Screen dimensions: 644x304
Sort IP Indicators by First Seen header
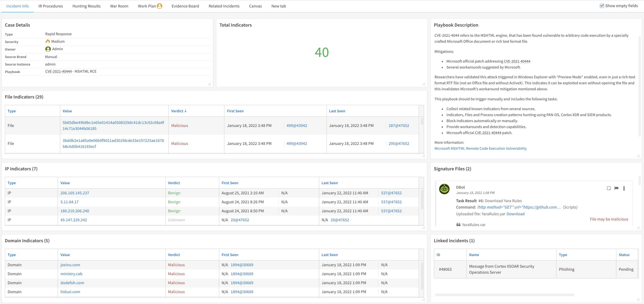pos(230,183)
